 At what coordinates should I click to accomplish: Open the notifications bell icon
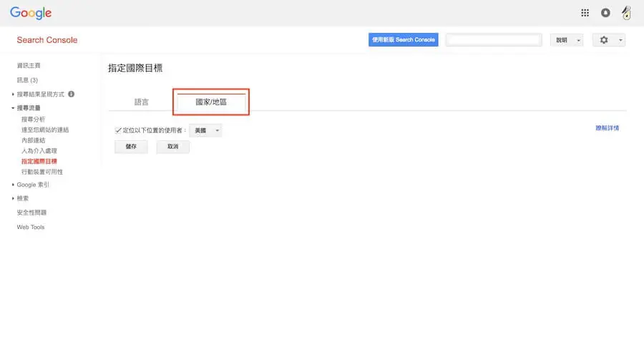(605, 13)
